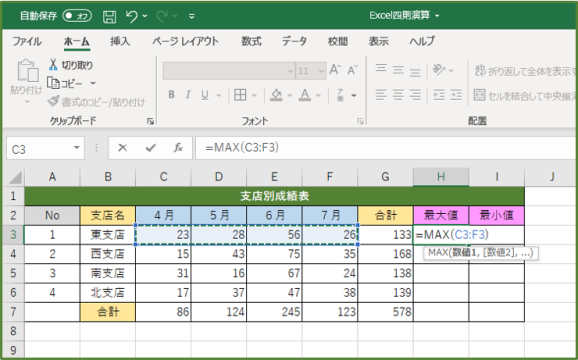Open the ファイル tab
The image size is (578, 360).
[x=27, y=41]
